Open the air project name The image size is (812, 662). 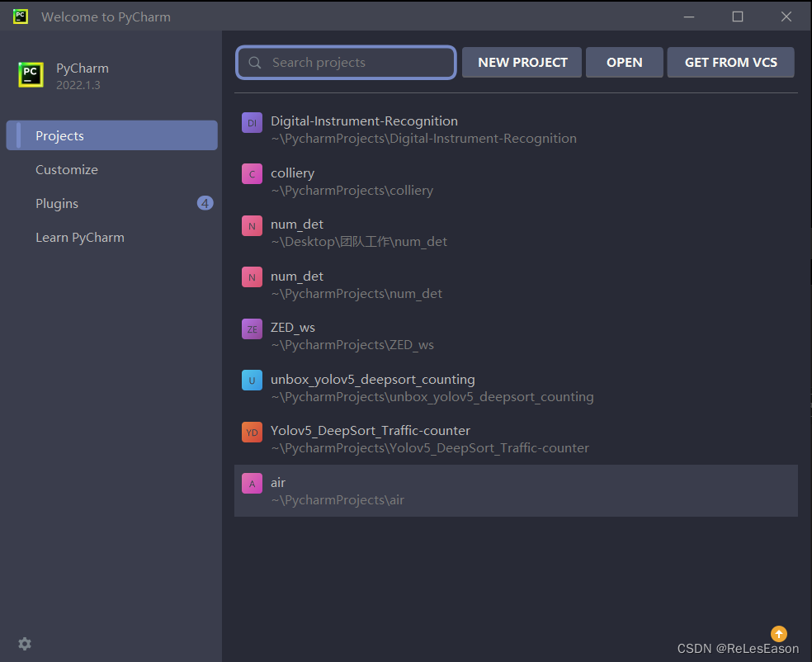pos(278,482)
